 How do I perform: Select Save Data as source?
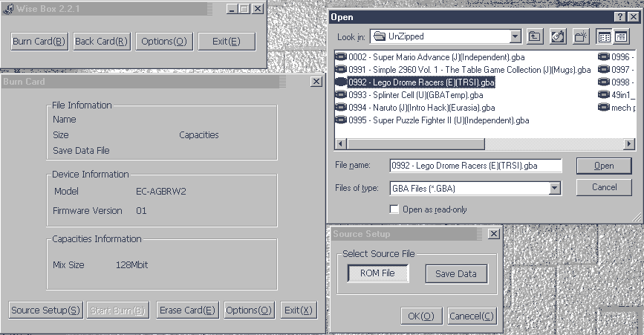pos(456,273)
